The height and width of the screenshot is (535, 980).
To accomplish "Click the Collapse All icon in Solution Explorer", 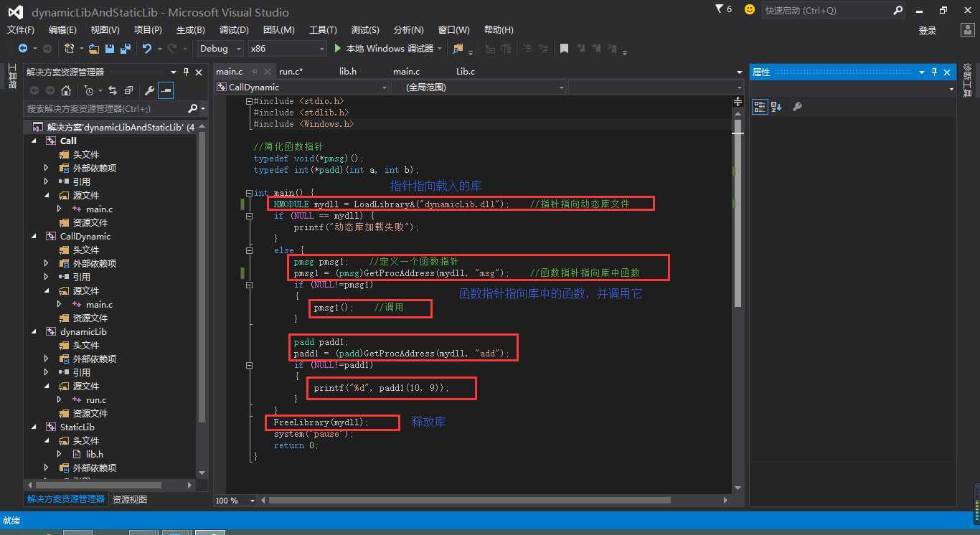I will [128, 90].
